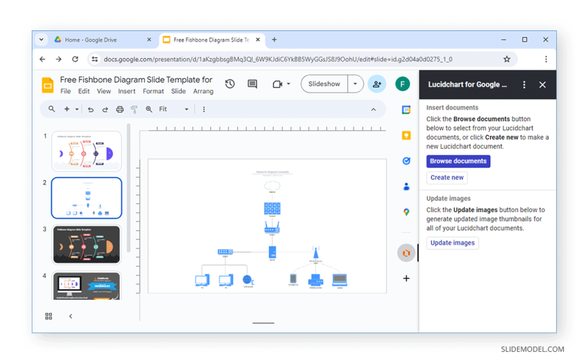Open the green F account avatar
The height and width of the screenshot is (364, 588).
pyautogui.click(x=402, y=84)
